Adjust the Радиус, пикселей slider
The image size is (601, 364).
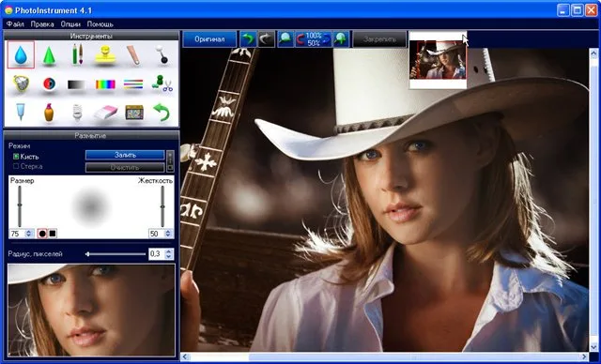115,253
